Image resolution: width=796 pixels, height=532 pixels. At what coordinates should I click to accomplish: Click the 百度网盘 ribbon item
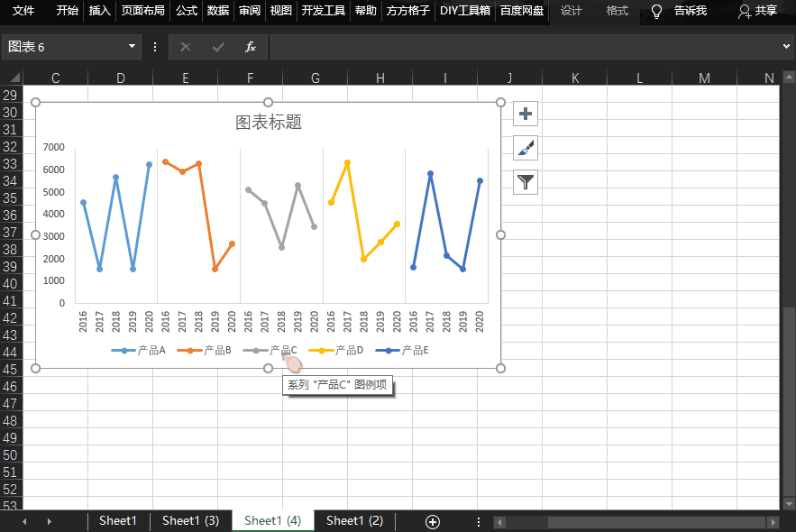(521, 12)
